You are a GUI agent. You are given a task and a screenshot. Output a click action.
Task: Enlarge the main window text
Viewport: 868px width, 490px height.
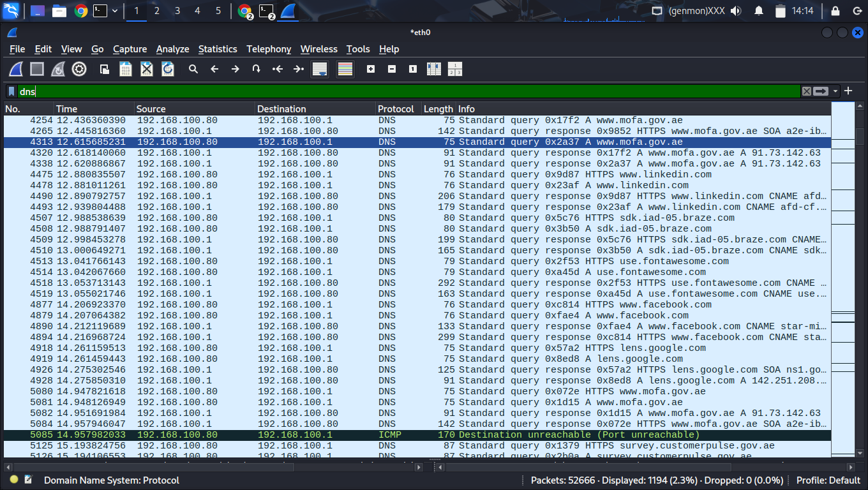click(371, 69)
